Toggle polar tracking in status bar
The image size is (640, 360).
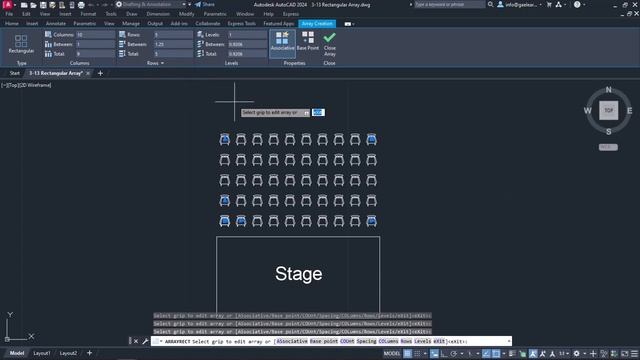click(453, 353)
